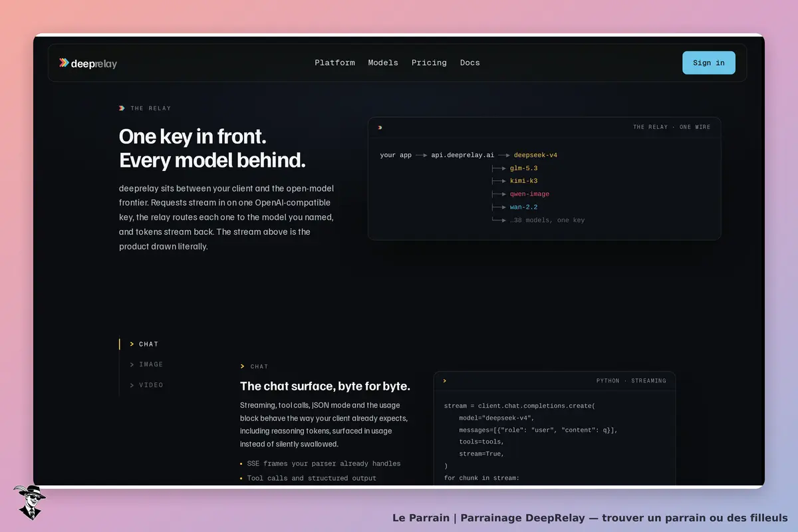Click the Sign in button
798x532 pixels.
click(x=709, y=63)
